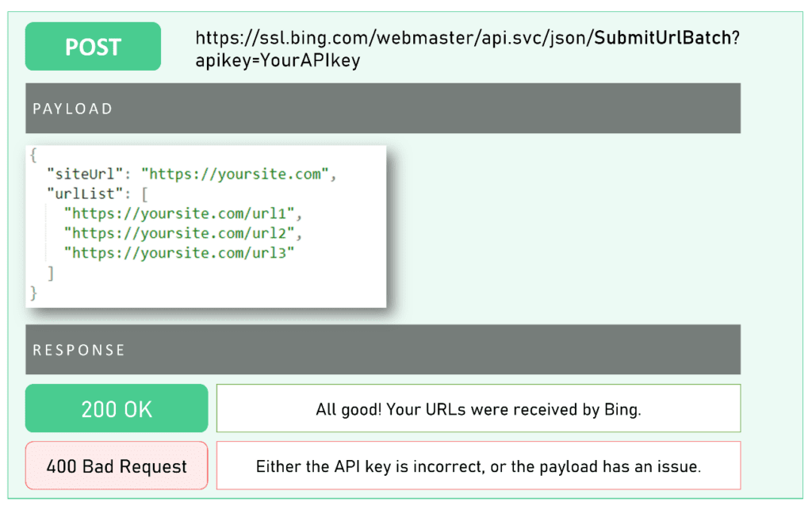812x506 pixels.
Task: Click the "All good!" success message box
Action: pyautogui.click(x=478, y=409)
